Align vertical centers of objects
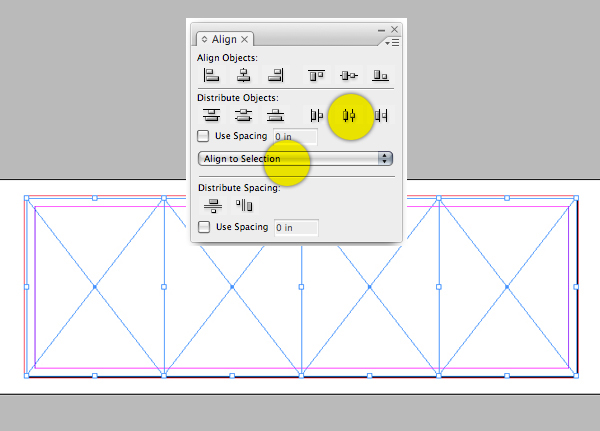Screen dimensions: 600x431 point(349,75)
